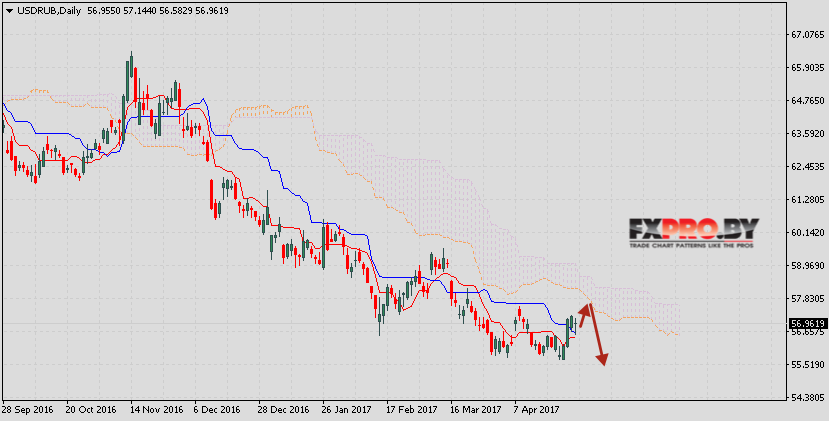Click the 20 Oct 2016 date label

tap(91, 410)
